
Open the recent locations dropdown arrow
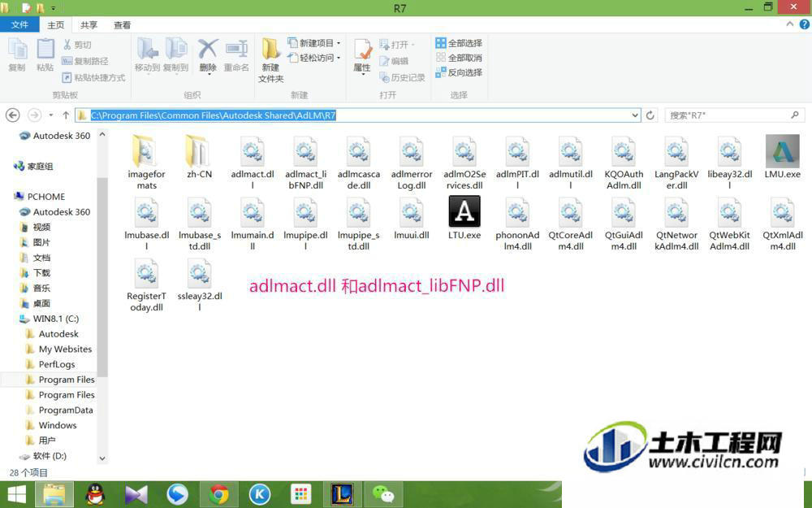tap(50, 115)
